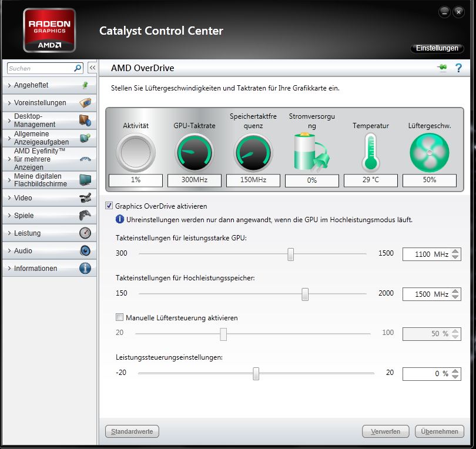The height and width of the screenshot is (449, 476).
Task: Click the 1% Aktivität readout
Action: [136, 180]
